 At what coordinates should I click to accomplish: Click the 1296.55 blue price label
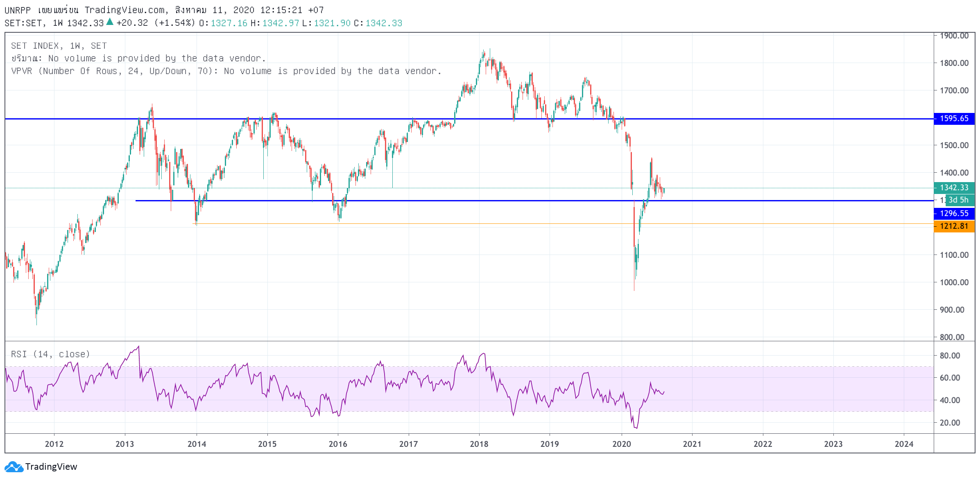tap(954, 214)
